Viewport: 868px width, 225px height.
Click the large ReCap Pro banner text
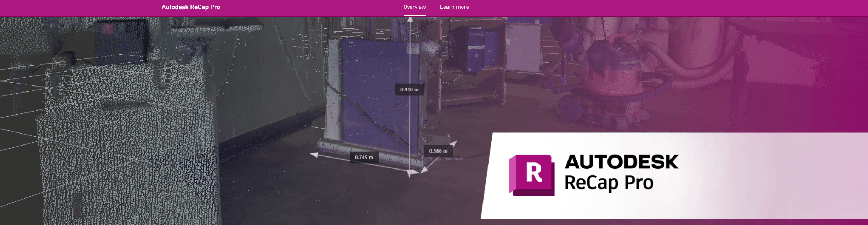[x=609, y=183]
